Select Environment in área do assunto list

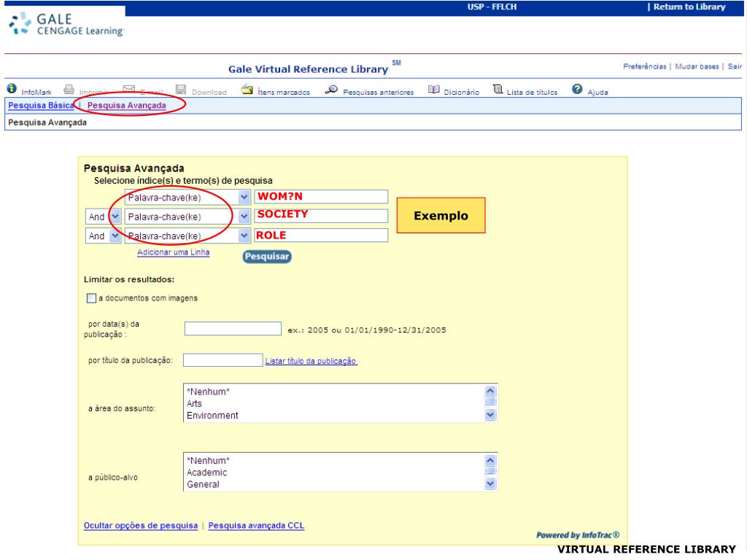212,415
